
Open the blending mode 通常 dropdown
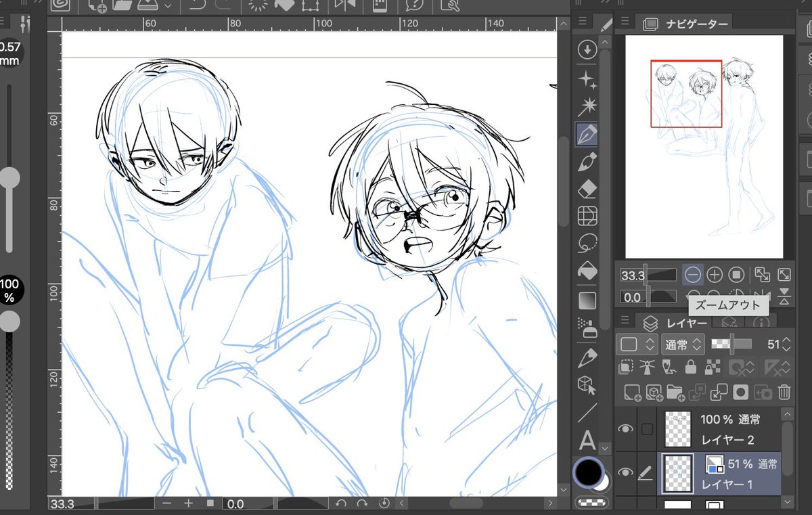[682, 344]
